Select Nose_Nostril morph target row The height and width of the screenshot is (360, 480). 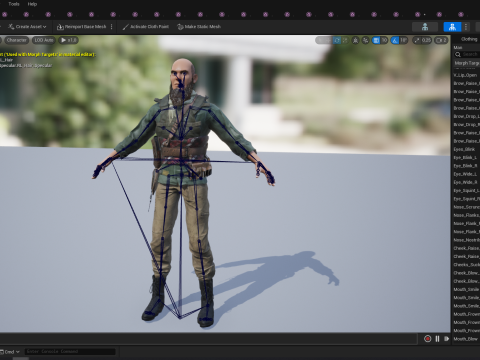466,240
